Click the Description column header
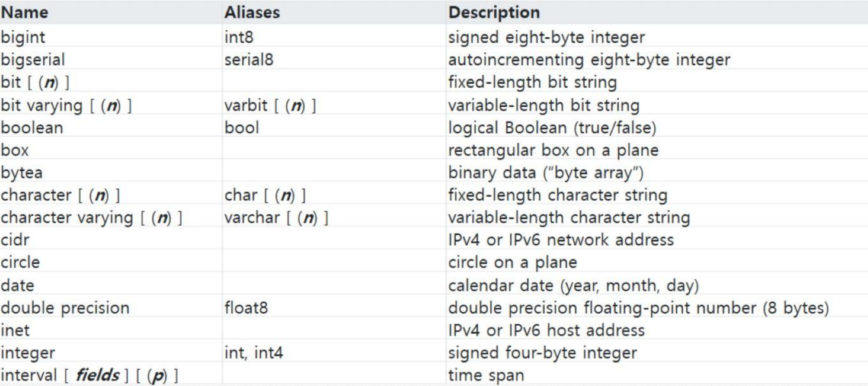This screenshot has height=386, width=868. pyautogui.click(x=494, y=12)
